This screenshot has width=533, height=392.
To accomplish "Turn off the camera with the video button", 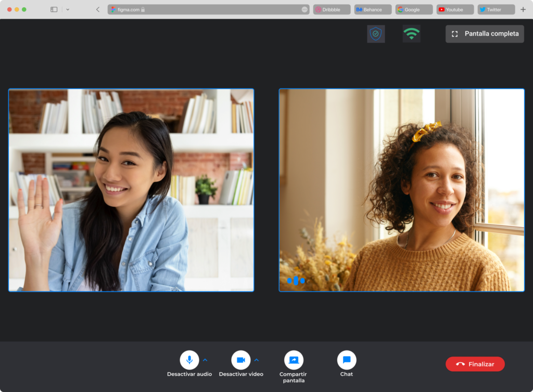I will [x=241, y=360].
